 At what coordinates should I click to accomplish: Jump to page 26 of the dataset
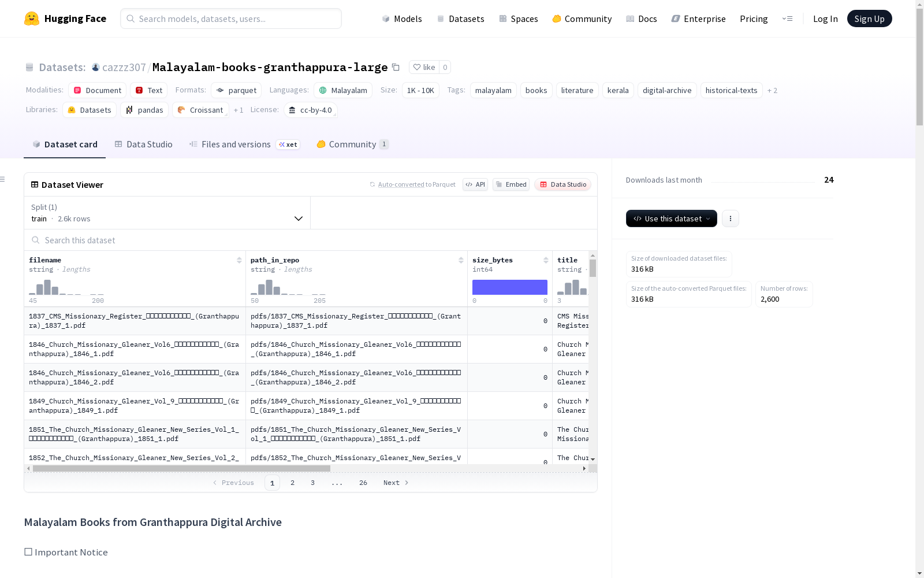(x=363, y=483)
